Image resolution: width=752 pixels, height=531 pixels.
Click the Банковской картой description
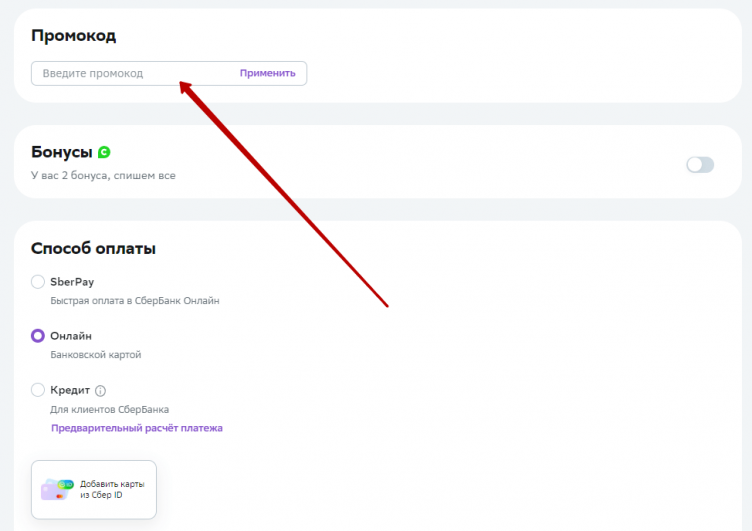[96, 354]
